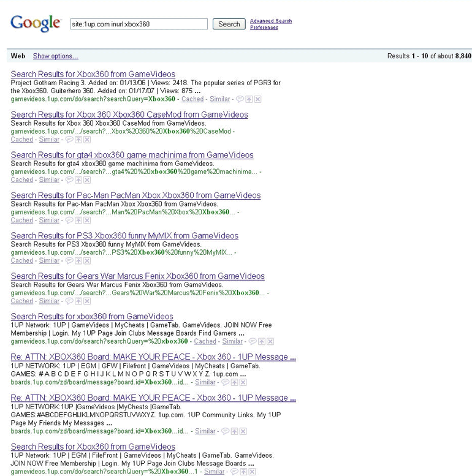The height and width of the screenshot is (476, 472).
Task: Find Similar pages for last result
Action: pos(214,472)
